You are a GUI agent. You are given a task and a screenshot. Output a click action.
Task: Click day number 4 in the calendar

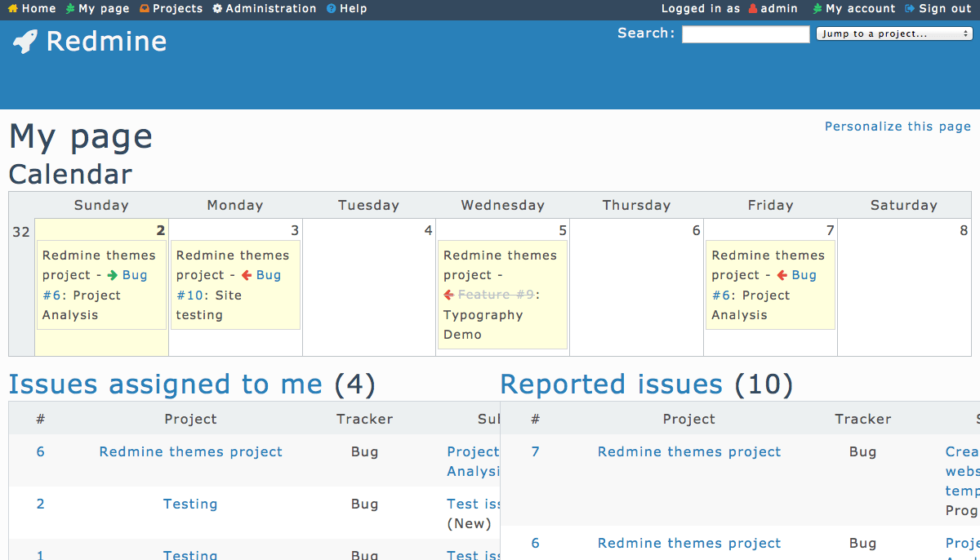429,231
